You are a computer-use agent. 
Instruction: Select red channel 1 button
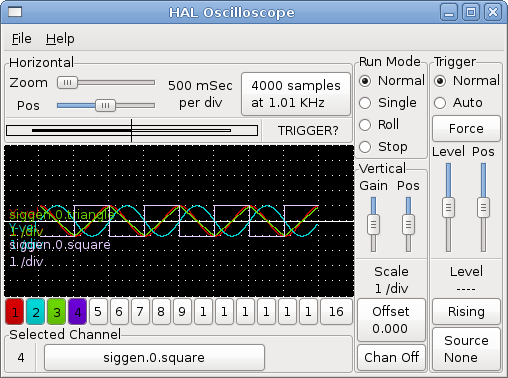pos(15,312)
